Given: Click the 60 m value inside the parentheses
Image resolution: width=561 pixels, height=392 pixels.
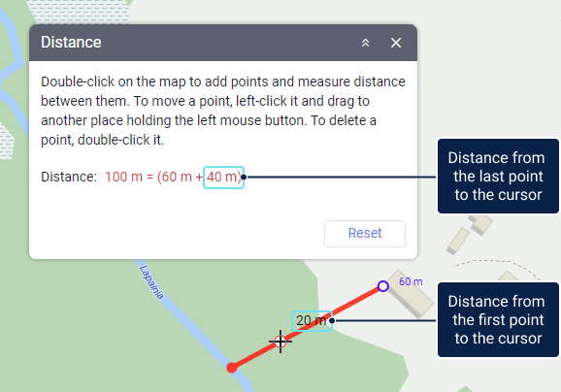Looking at the screenshot, I should (x=176, y=177).
